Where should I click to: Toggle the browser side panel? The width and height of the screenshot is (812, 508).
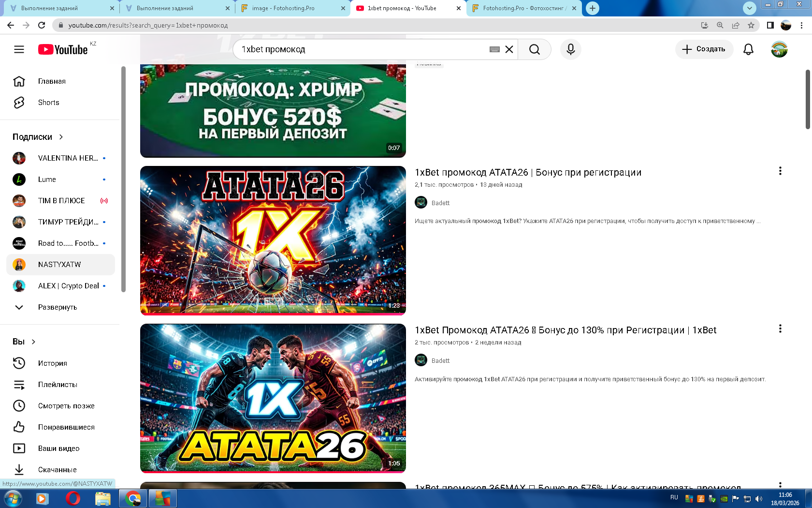(770, 25)
